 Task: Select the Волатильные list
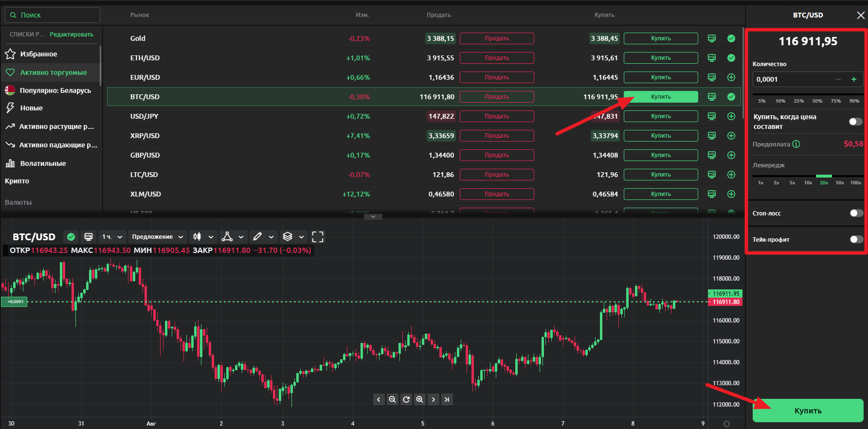click(x=51, y=163)
